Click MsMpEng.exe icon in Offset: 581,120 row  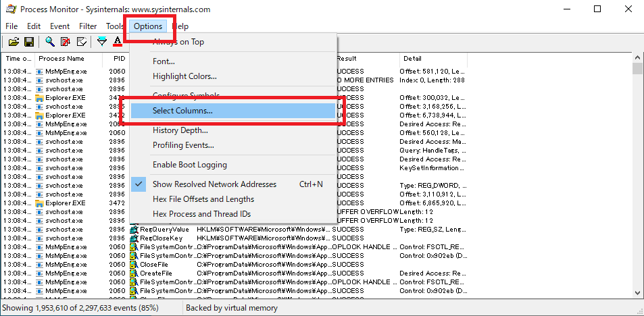coord(39,72)
